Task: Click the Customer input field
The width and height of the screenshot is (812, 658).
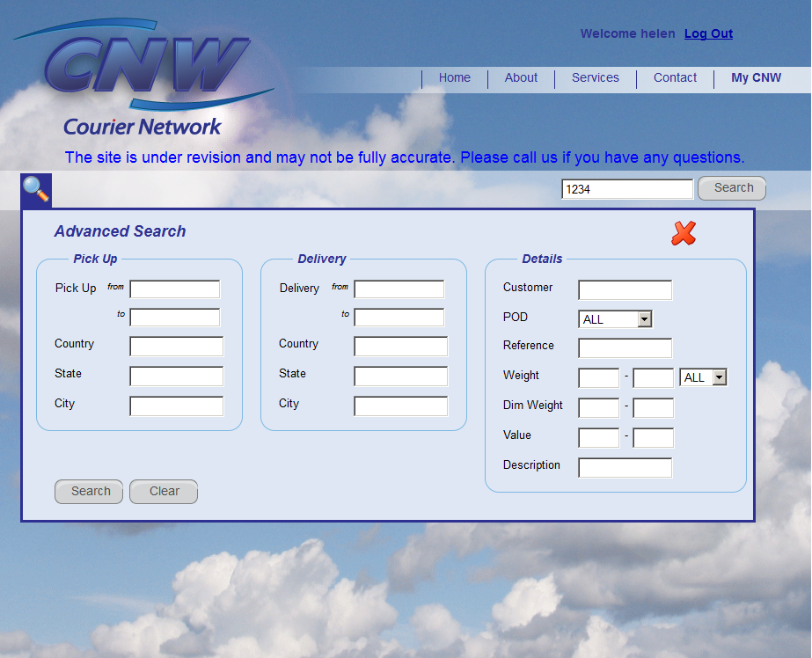Action: (625, 290)
